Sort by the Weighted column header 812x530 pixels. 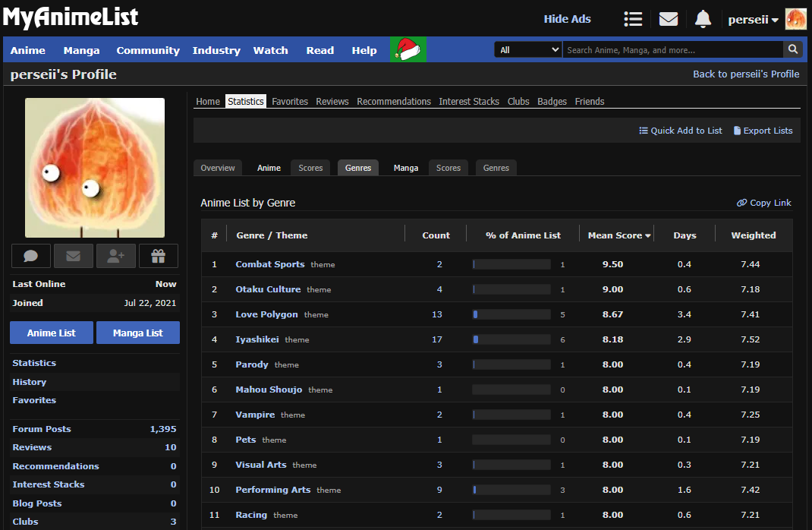[754, 235]
